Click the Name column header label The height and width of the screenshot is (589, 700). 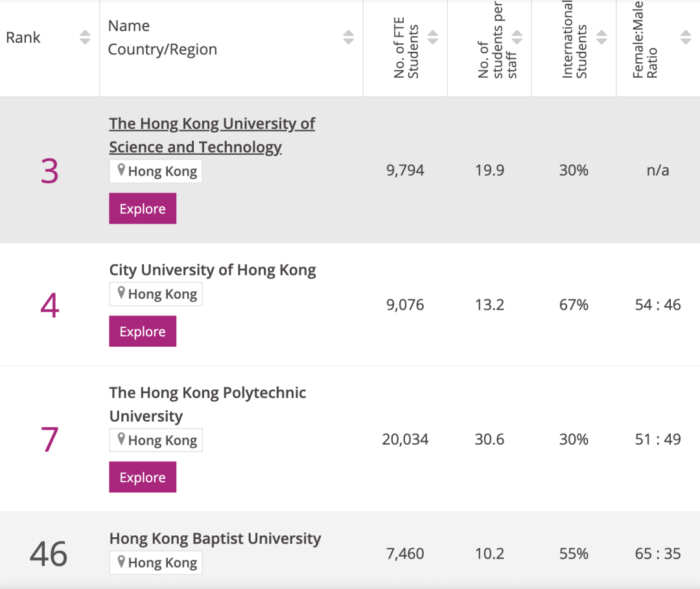(x=129, y=26)
